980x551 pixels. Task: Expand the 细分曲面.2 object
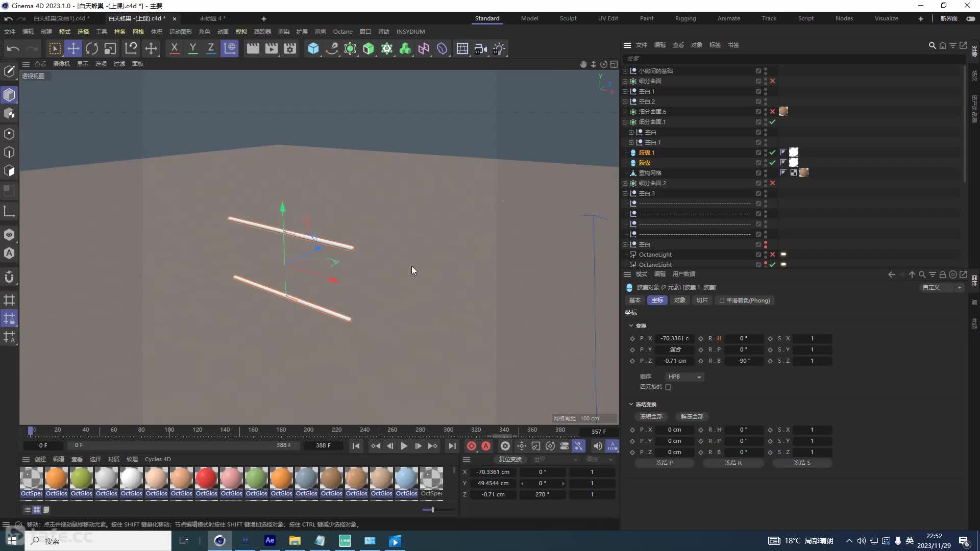[625, 183]
